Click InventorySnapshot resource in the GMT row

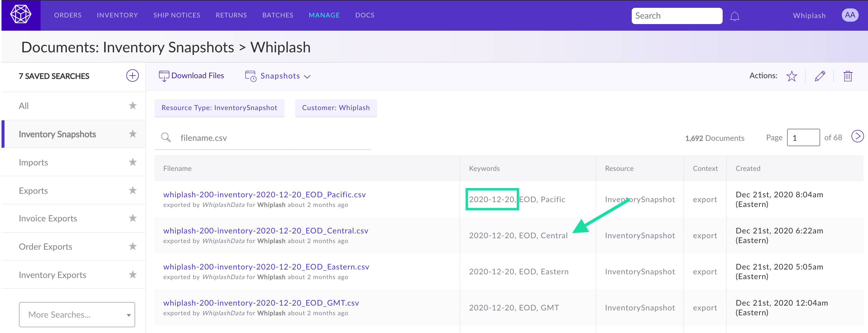coord(640,307)
